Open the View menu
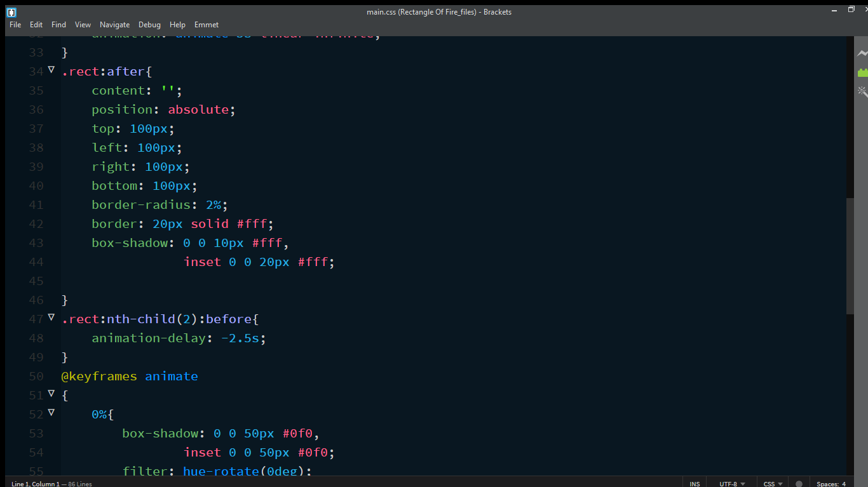 coord(83,25)
